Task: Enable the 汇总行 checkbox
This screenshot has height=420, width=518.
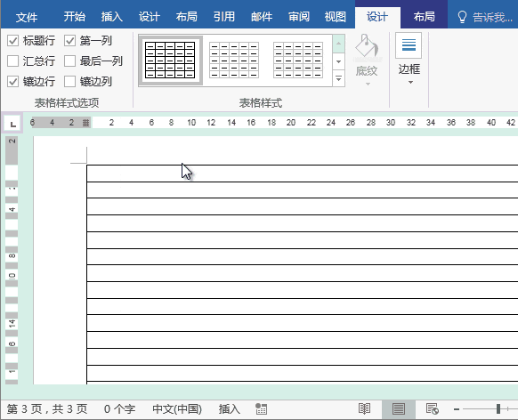Action: pyautogui.click(x=12, y=61)
